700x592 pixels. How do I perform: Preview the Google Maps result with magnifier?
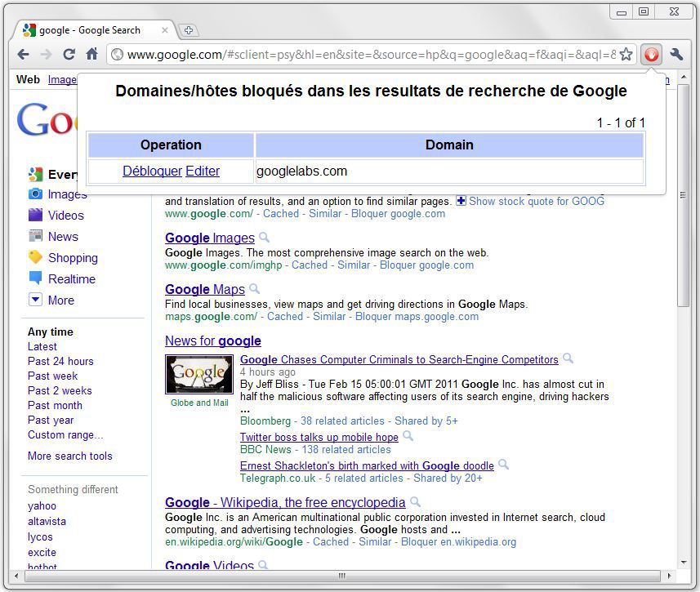pos(255,289)
